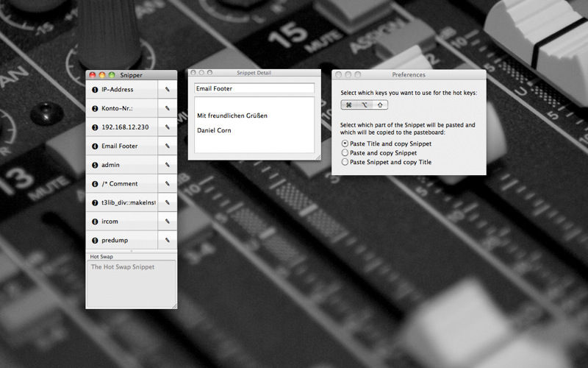
Task: Select the predump snippet row
Action: [x=122, y=240]
